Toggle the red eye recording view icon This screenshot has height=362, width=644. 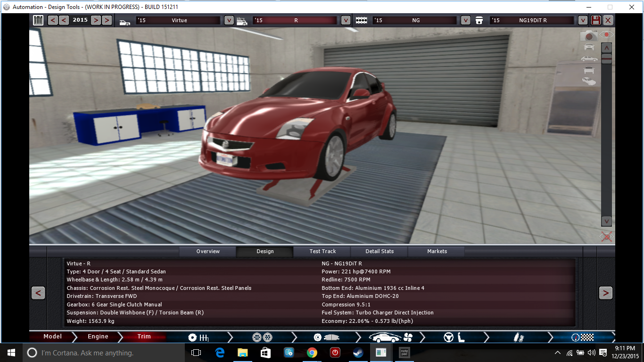(606, 35)
